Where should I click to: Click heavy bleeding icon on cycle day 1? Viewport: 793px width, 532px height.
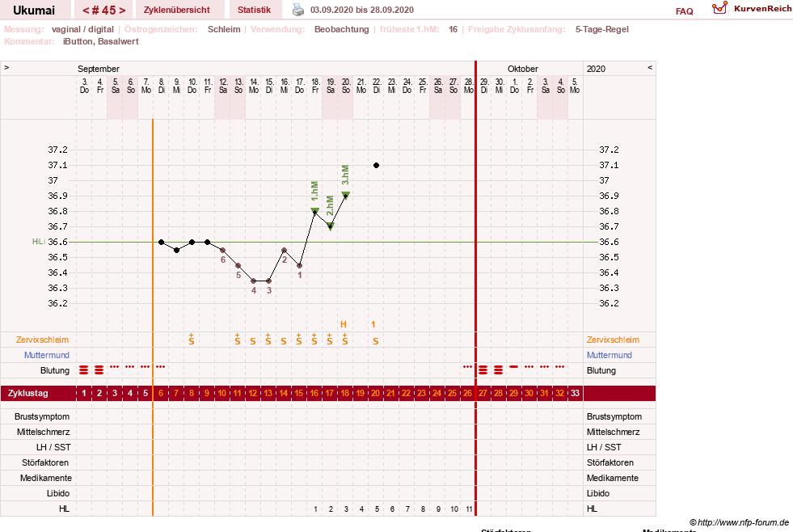coord(84,370)
